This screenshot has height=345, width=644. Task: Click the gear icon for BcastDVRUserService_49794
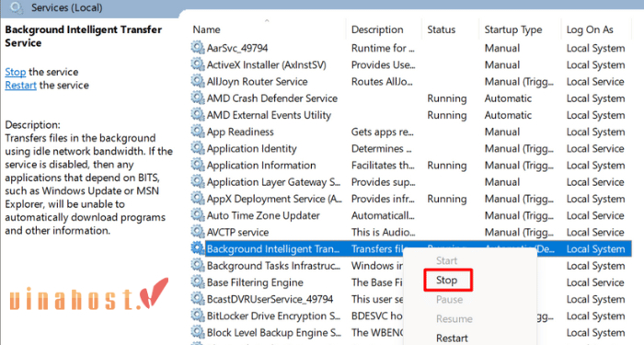(198, 299)
